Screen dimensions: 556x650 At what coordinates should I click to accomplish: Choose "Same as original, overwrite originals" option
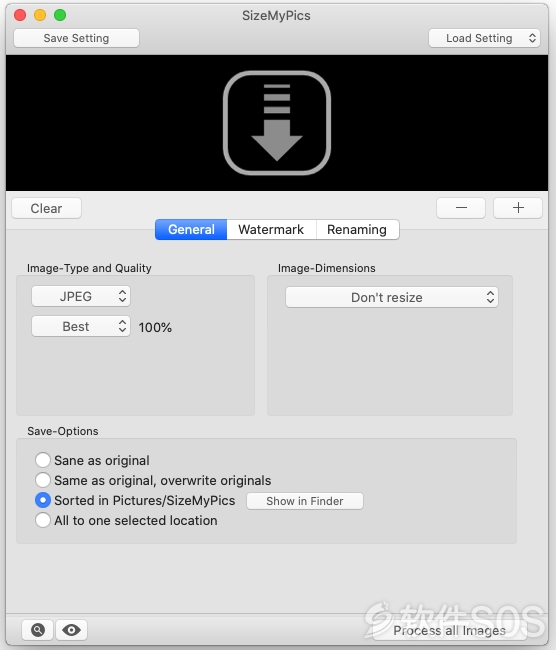[43, 480]
